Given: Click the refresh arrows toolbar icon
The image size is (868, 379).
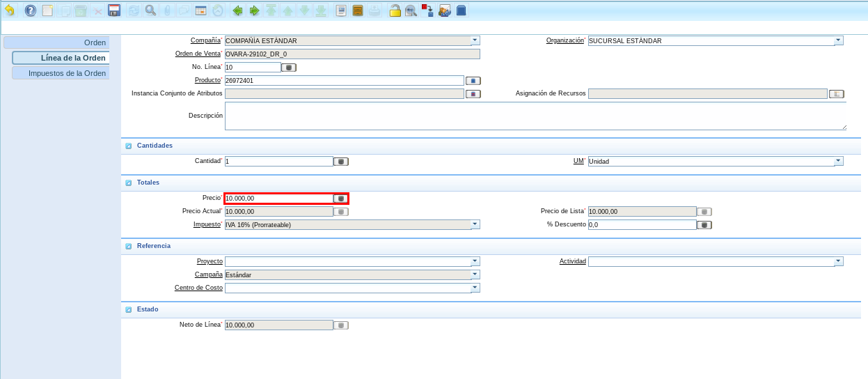Looking at the screenshot, I should click(134, 10).
